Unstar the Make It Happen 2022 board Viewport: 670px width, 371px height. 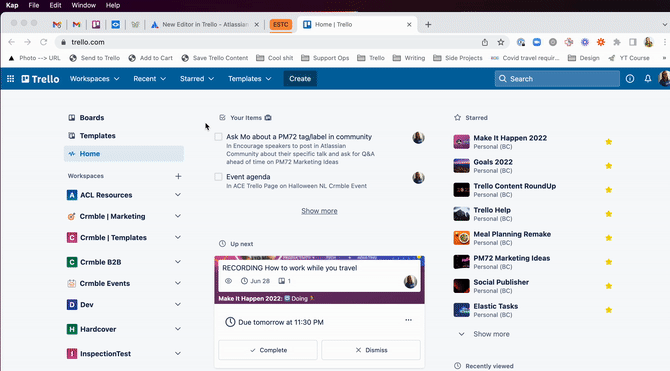tap(608, 142)
